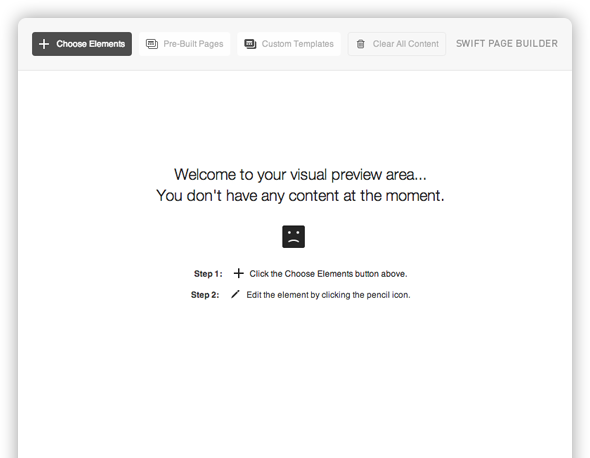Viewport: 590px width, 458px height.
Task: Click the Step 1 label
Action: [208, 274]
